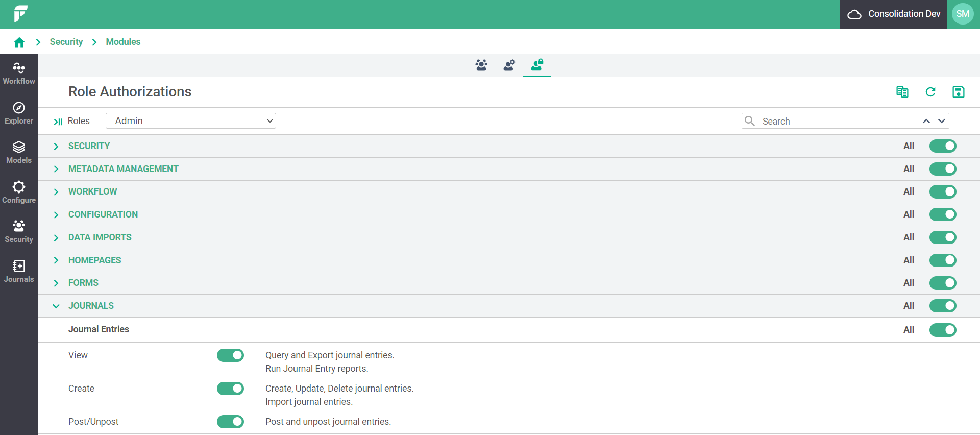
Task: Open Security in the left sidebar
Action: click(19, 232)
